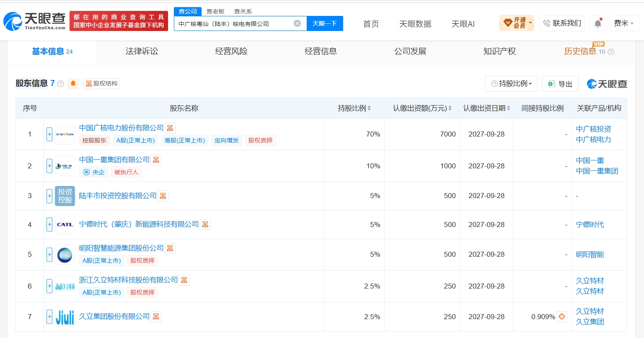Expand row 7 久立集团 plus toggle
Screen dimensions: 644x338
coord(49,317)
